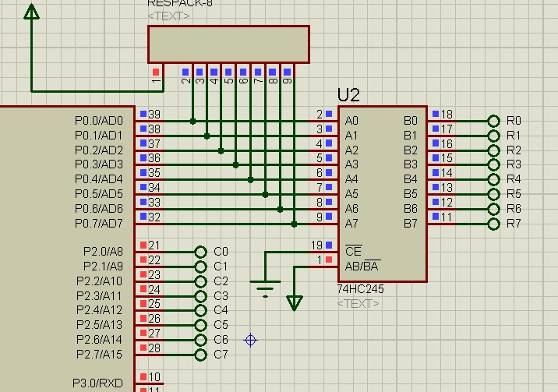Click the P0.7/AD7 pin label
This screenshot has height=392, width=558.
pyautogui.click(x=99, y=224)
